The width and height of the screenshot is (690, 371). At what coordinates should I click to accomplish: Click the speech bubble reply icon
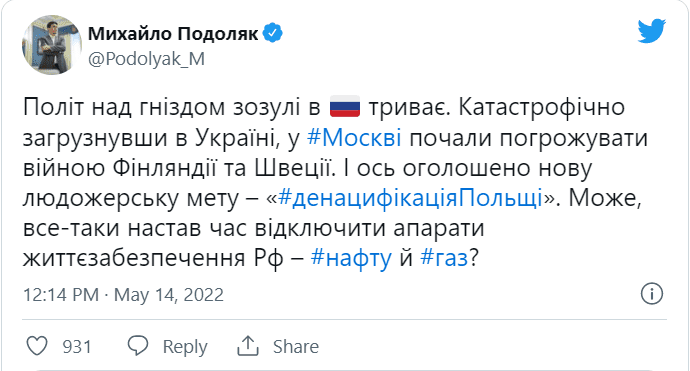click(138, 346)
